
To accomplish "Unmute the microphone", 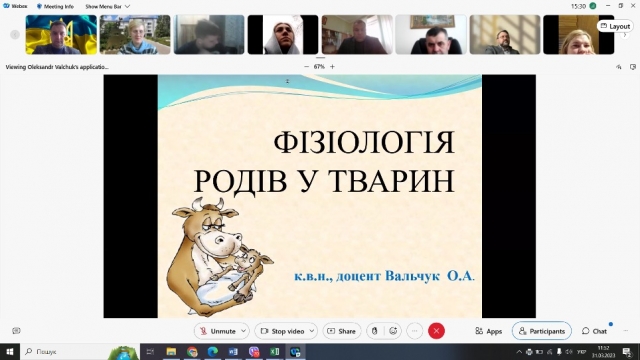I will [x=218, y=331].
